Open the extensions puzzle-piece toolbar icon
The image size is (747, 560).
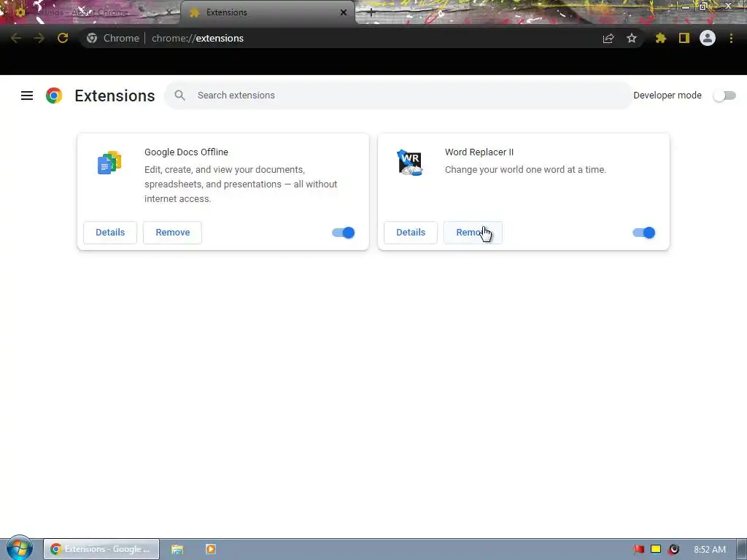(661, 38)
